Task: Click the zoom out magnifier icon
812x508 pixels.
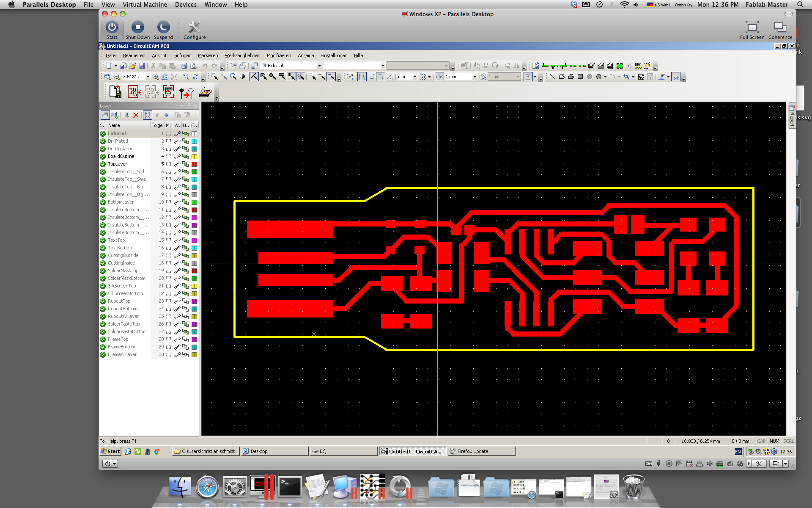Action: pos(116,77)
